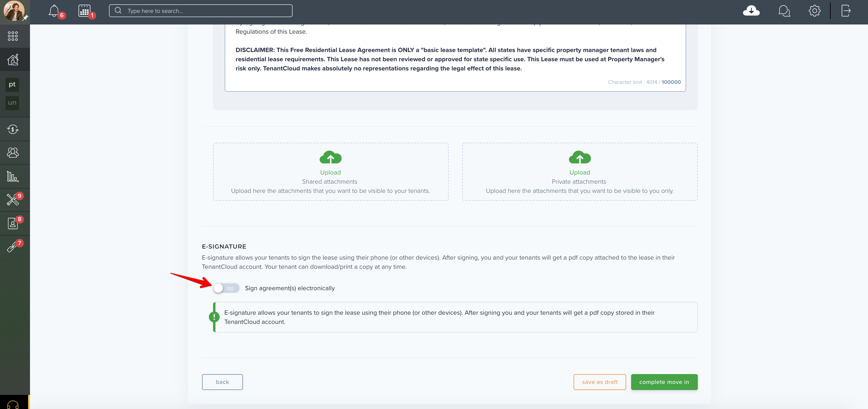Open the contacts icon with 8 badge

coord(13,223)
